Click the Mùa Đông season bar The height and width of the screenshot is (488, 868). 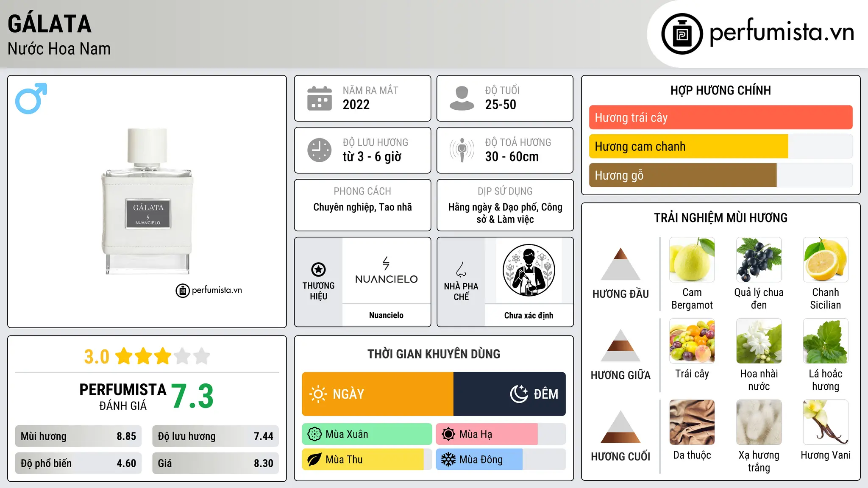[501, 460]
